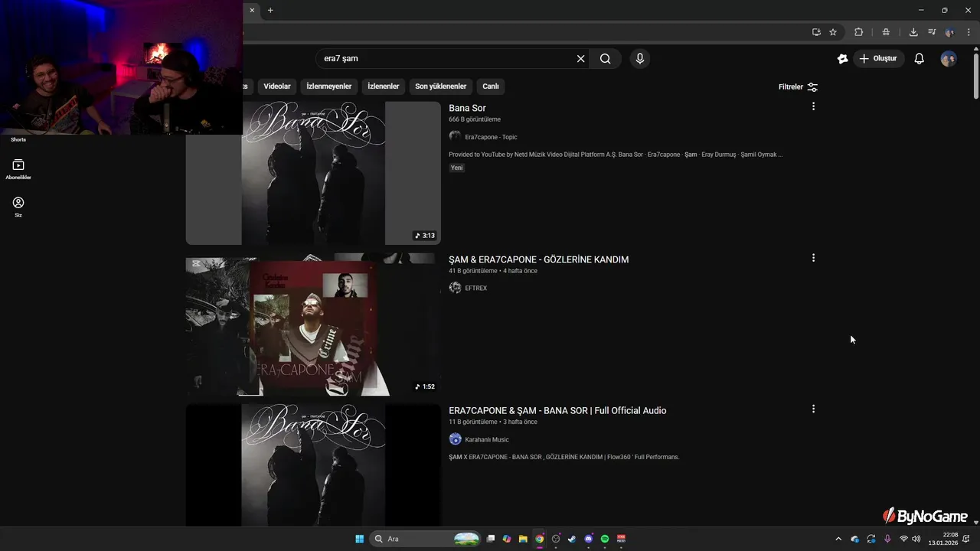Open Siz profile in the sidebar
This screenshot has width=980, height=551.
click(18, 207)
